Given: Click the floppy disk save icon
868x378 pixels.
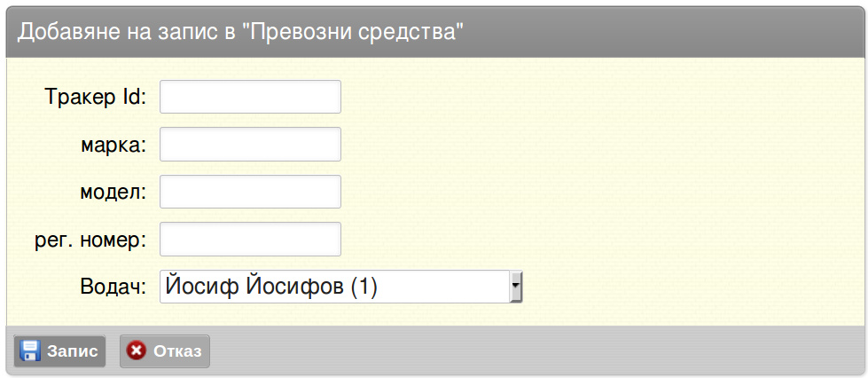Looking at the screenshot, I should coord(30,350).
